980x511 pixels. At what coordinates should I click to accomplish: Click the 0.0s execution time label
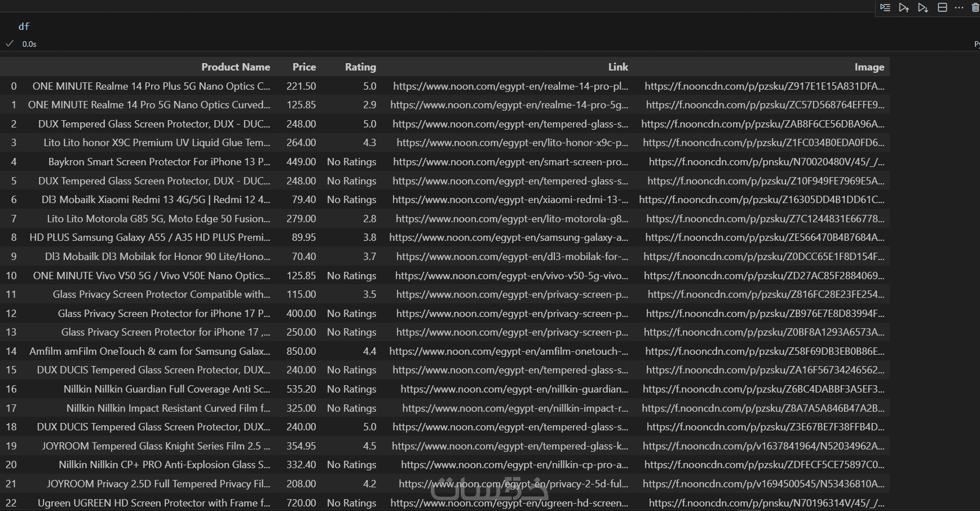(x=29, y=44)
